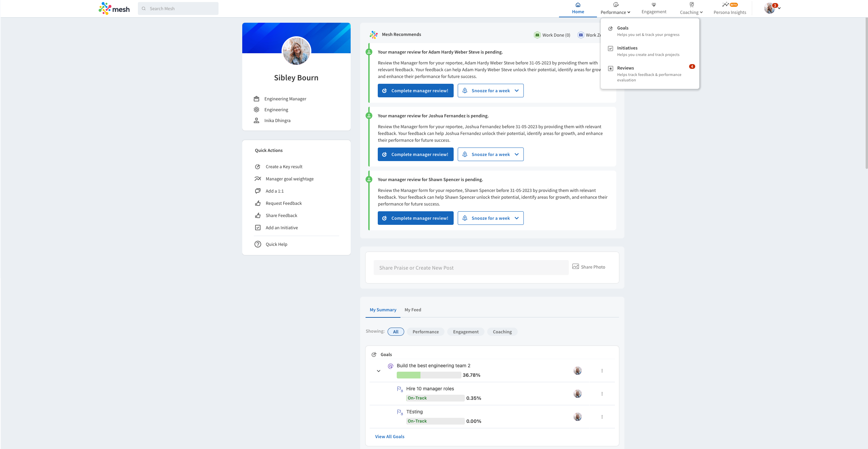The image size is (868, 449).
Task: Open Snooze dropdown for Joshua Fernandez review
Action: [516, 154]
